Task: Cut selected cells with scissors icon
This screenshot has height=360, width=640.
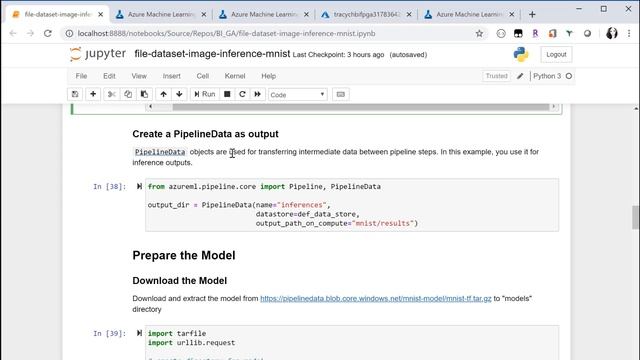Action: pyautogui.click(x=111, y=94)
